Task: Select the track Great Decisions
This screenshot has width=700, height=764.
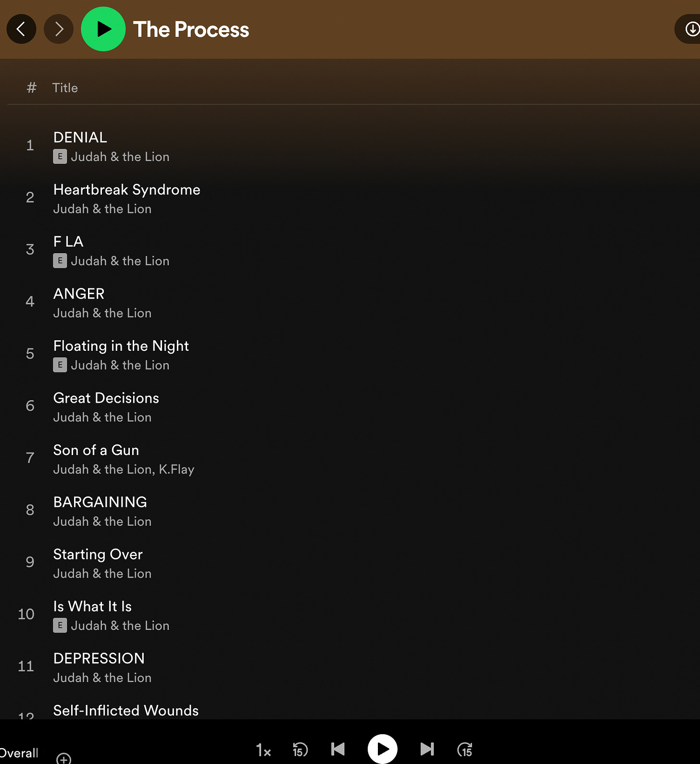Action: 106,398
